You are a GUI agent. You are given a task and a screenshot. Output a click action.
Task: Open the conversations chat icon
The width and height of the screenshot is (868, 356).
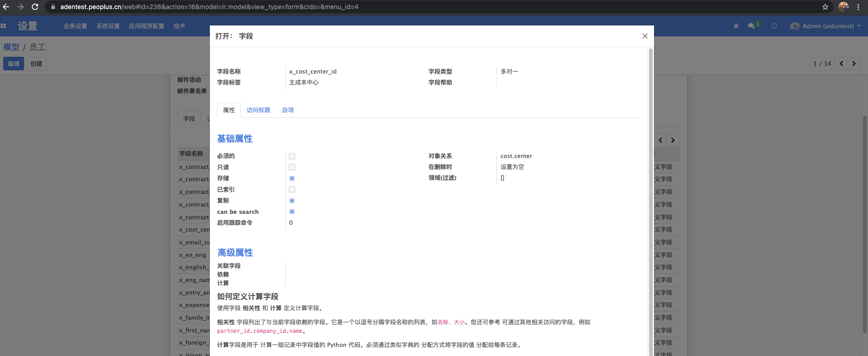751,26
